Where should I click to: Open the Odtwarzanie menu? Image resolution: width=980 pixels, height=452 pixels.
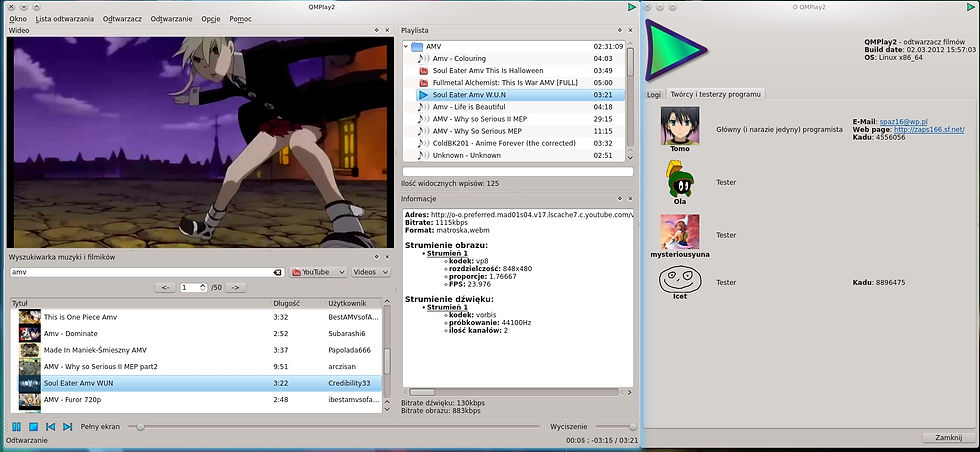click(x=171, y=19)
